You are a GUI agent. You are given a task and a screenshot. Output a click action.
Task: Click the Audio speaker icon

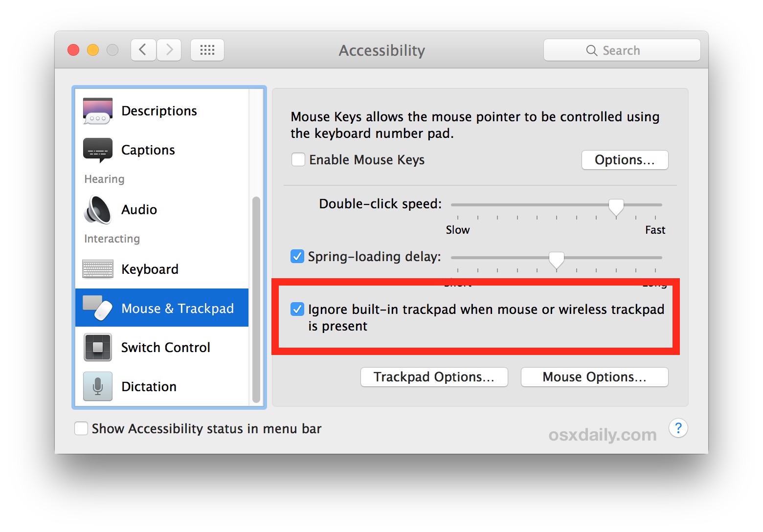pos(97,209)
